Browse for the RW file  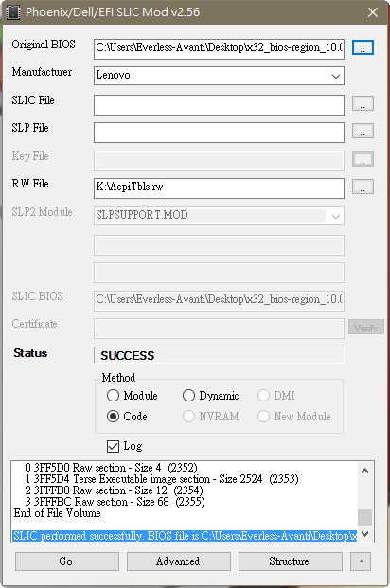[363, 187]
